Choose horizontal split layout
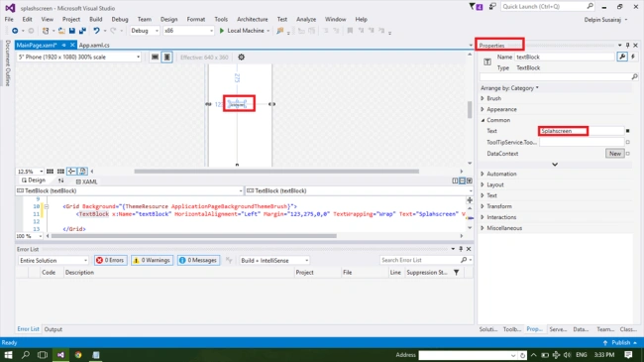This screenshot has width=644, height=362. click(462, 181)
